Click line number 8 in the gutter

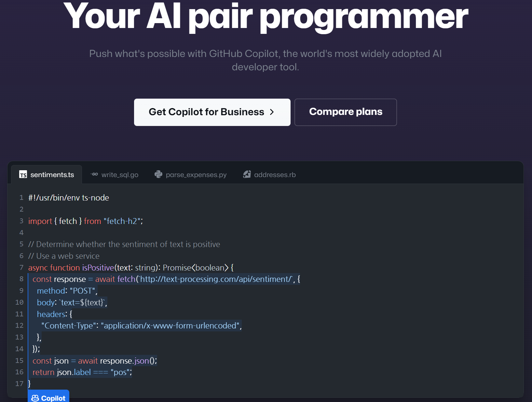coord(21,279)
